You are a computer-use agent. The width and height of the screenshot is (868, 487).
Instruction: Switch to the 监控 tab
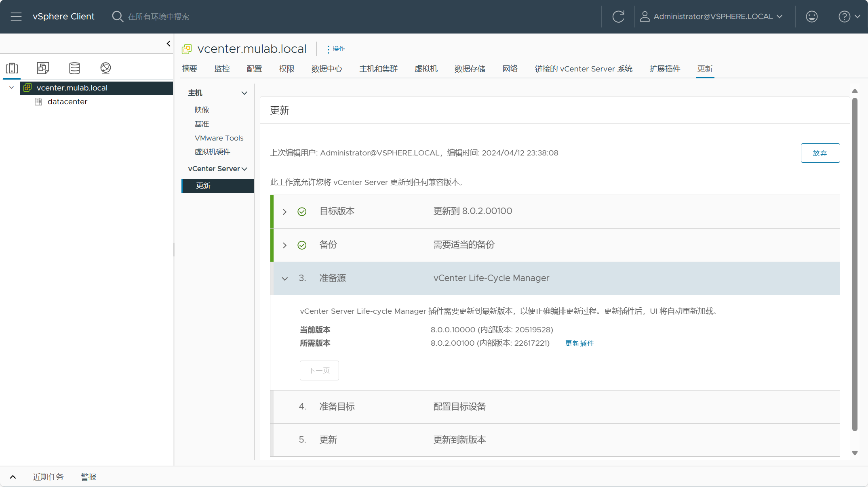coord(222,69)
